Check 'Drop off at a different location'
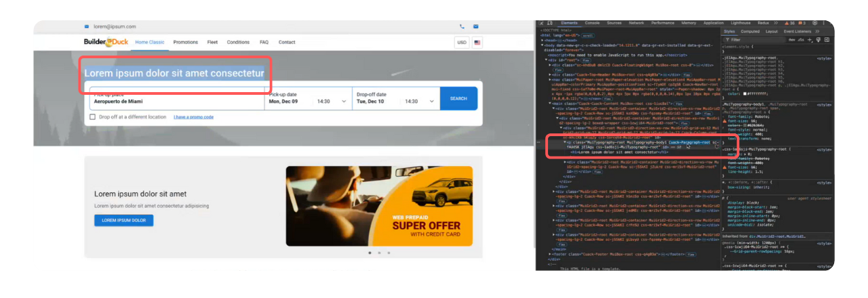This screenshot has width=868, height=298. pyautogui.click(x=92, y=116)
